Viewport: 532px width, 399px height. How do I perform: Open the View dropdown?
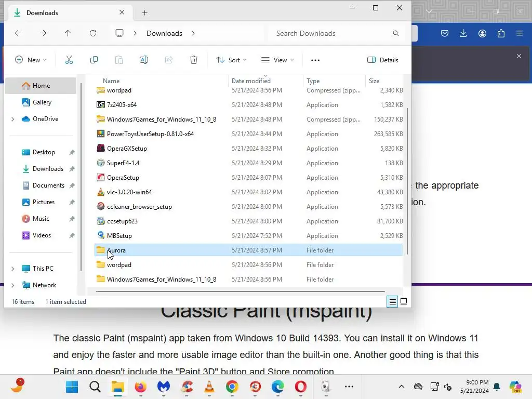tap(277, 60)
